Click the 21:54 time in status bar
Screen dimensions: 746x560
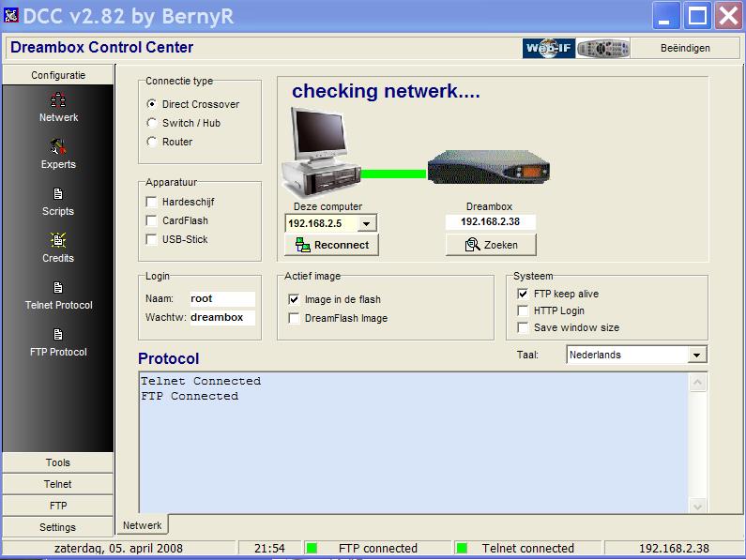pos(269,548)
